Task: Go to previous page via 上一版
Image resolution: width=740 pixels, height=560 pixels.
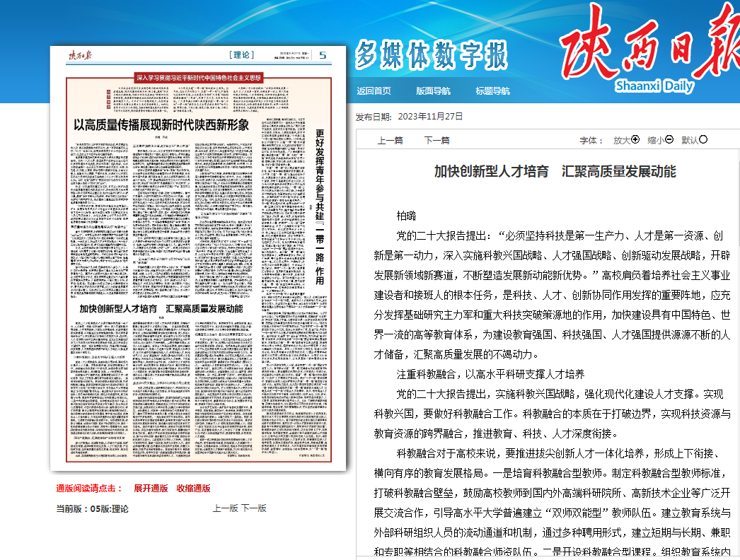Action: 225,508
